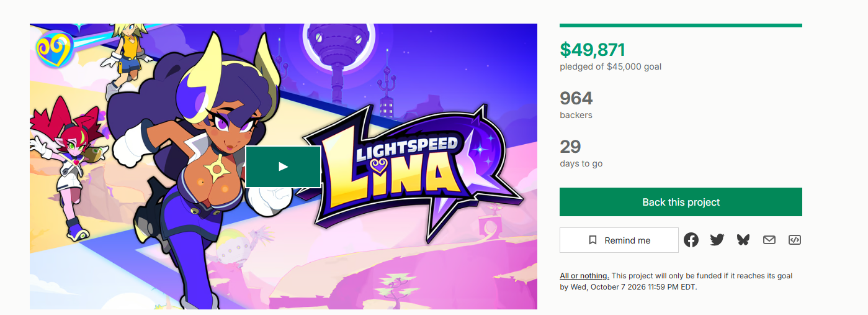Click Back this project button
The width and height of the screenshot is (868, 315).
[x=681, y=202]
